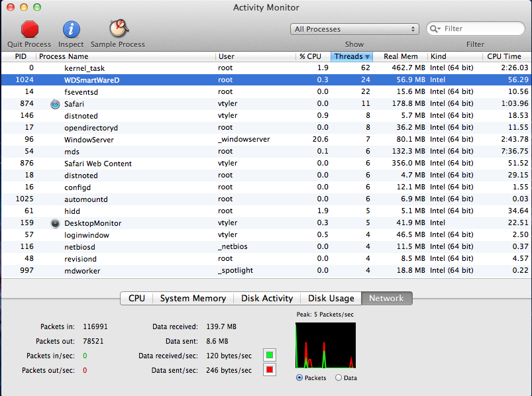Image resolution: width=532 pixels, height=396 pixels.
Task: Switch to the Disk Activity tab
Action: (x=267, y=299)
